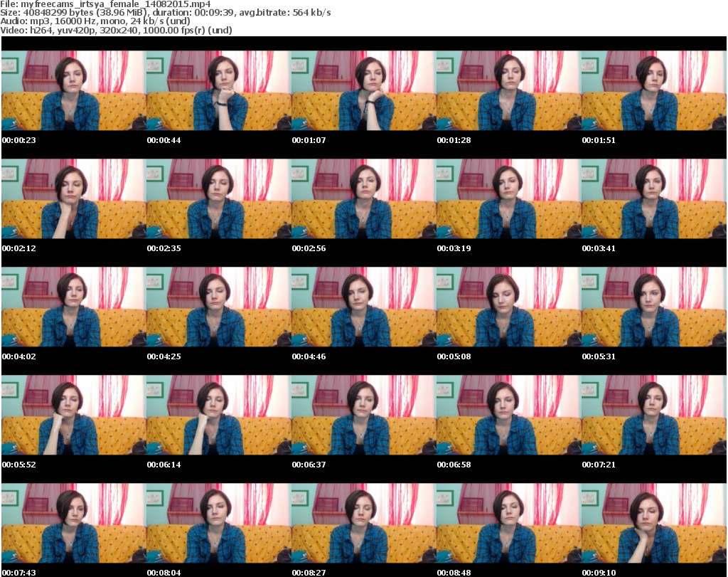
Task: Click the timestamp label 00:09:10
Action: 599,573
